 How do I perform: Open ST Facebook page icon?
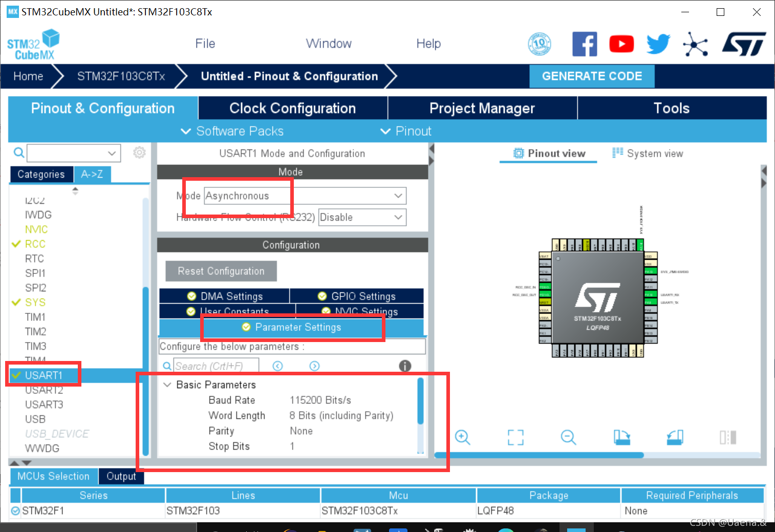click(585, 44)
